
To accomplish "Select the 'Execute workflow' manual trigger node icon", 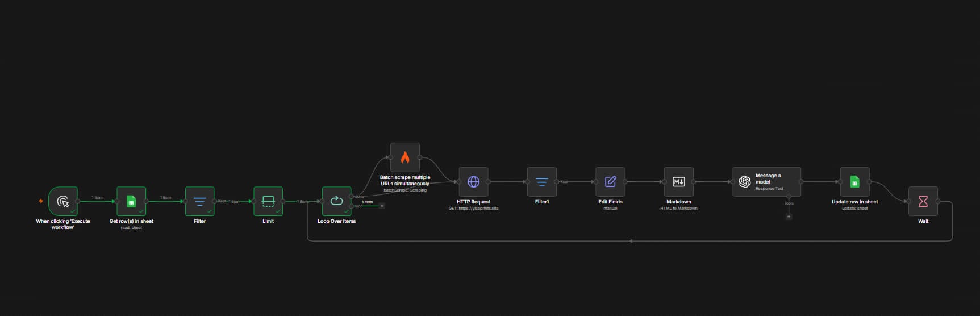I will point(63,201).
